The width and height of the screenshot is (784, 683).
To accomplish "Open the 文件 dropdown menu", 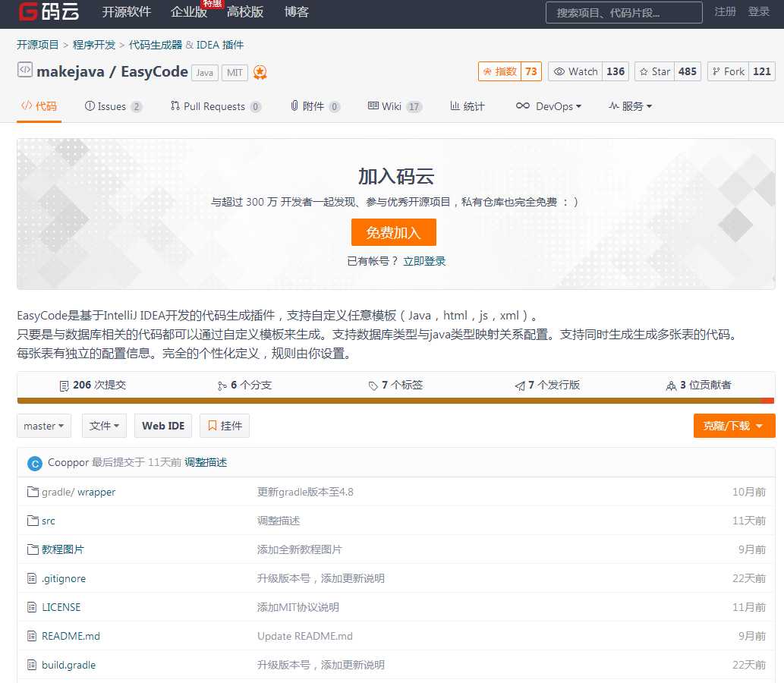I will [x=104, y=426].
